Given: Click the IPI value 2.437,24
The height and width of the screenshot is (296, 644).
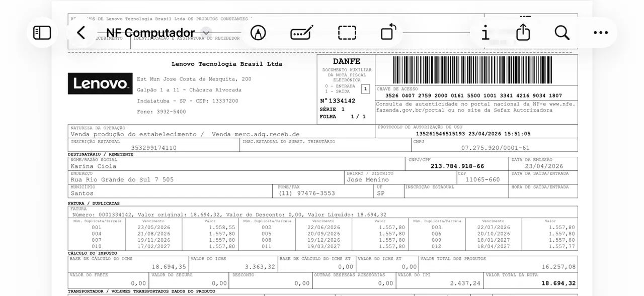Looking at the screenshot, I should [x=465, y=283].
